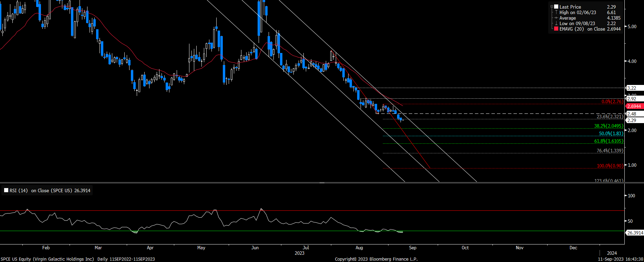Screen dimensions: 644x262
Task: Click the Mar label on time axis
Action: [98, 248]
